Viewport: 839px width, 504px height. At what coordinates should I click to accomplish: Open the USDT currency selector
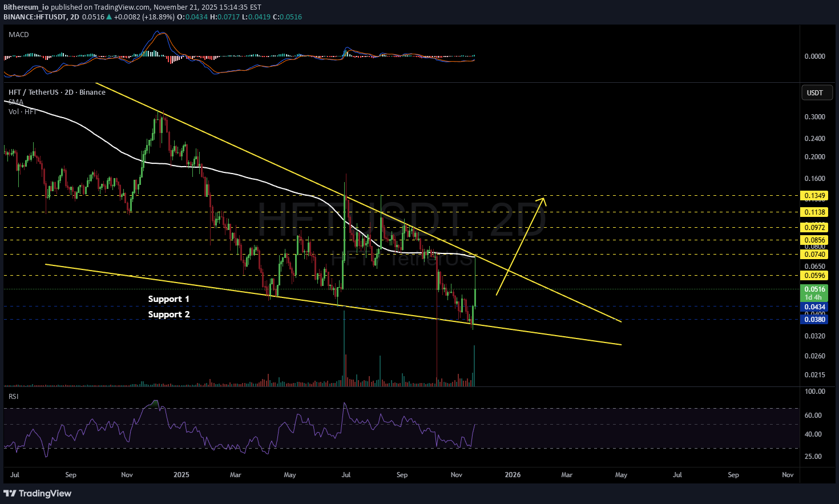point(814,92)
